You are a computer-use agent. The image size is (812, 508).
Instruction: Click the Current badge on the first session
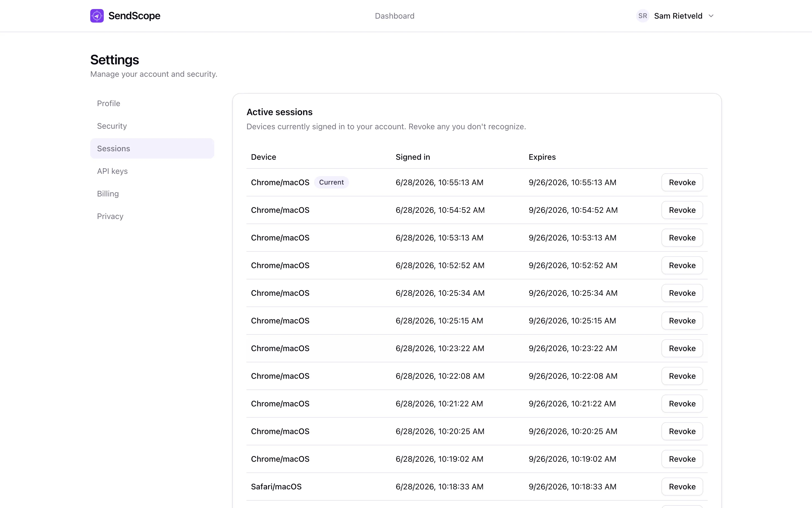(331, 182)
